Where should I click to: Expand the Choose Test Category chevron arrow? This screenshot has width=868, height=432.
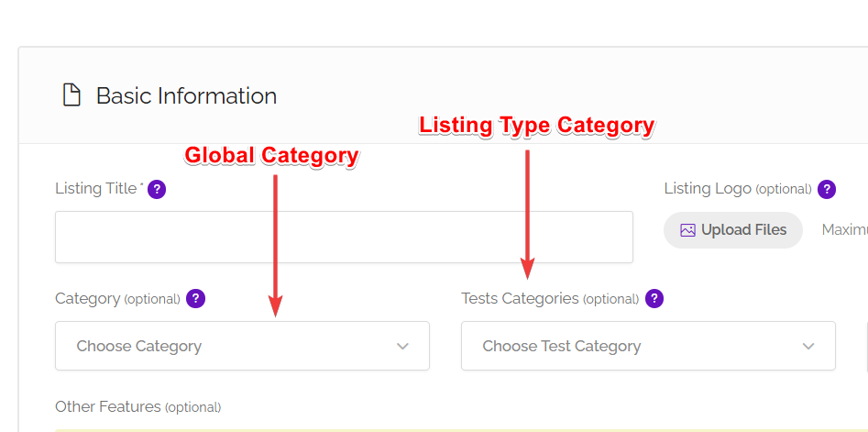[x=808, y=347]
